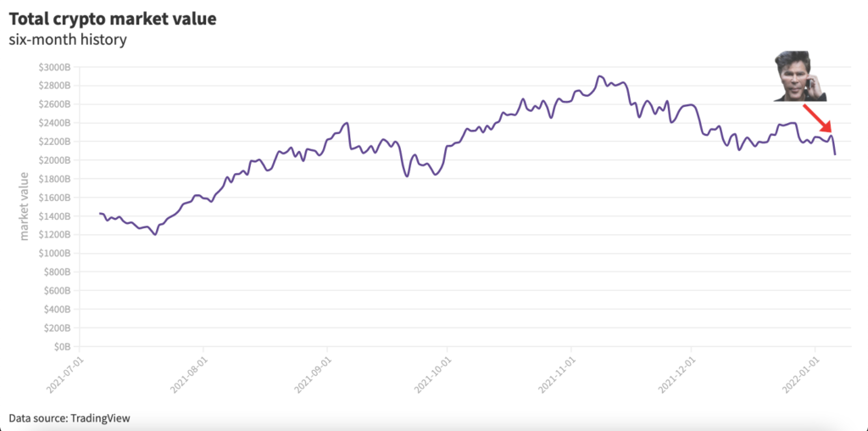Click the 2022-01-01 x-axis date label
Viewport: 868px width, 431px height.
(800, 374)
